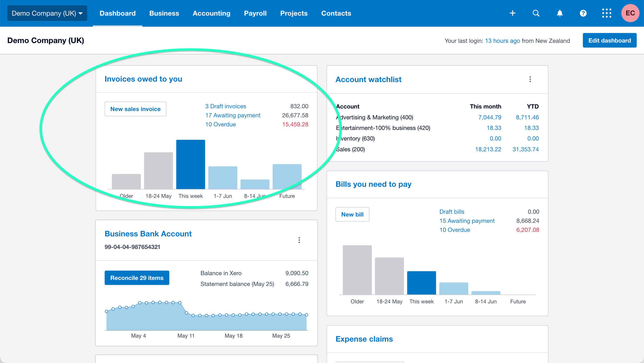Click the Edit dashboard button

point(610,40)
